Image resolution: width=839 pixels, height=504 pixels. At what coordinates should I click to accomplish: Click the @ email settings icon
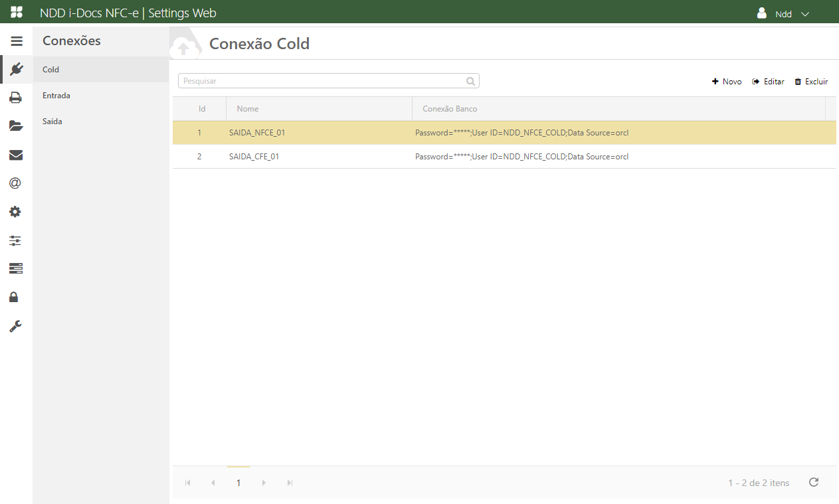coord(16,183)
